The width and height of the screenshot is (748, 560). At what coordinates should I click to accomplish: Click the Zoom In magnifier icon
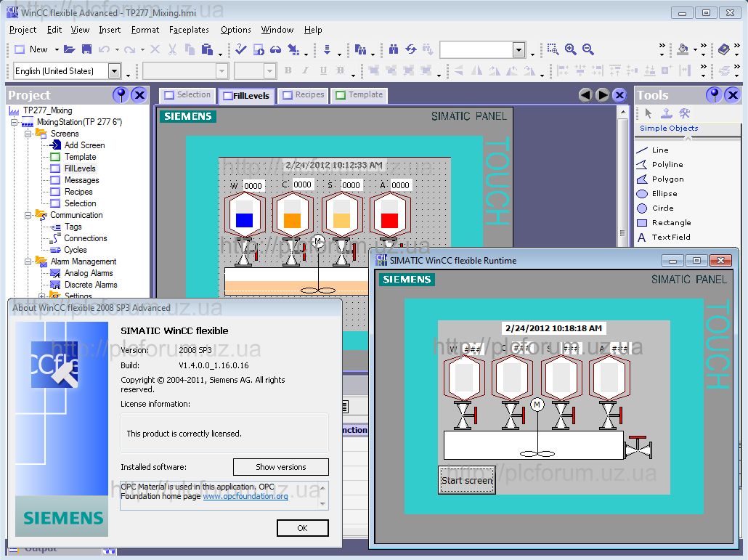click(x=571, y=49)
